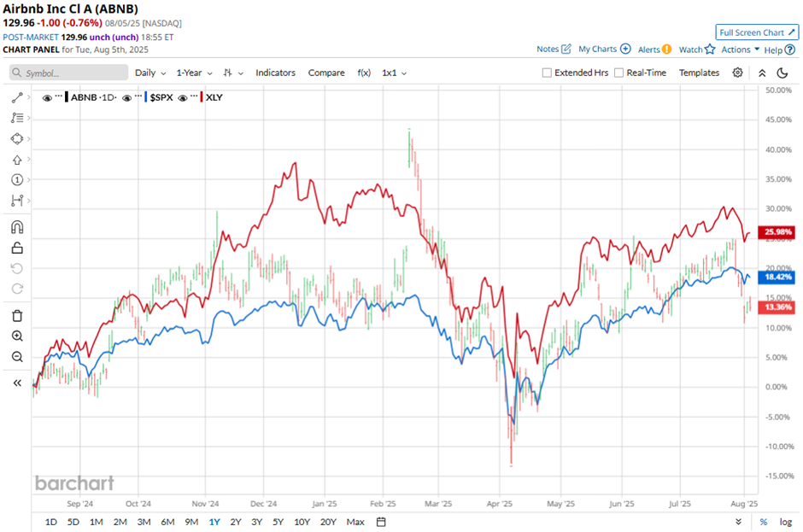
Task: Toggle the magnet snap mode
Action: click(17, 227)
